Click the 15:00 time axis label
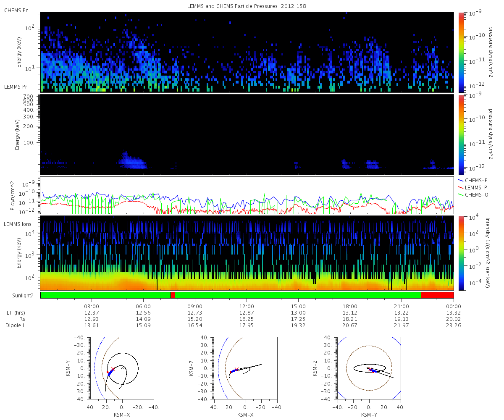The height and width of the screenshot is (420, 504). pos(299,306)
